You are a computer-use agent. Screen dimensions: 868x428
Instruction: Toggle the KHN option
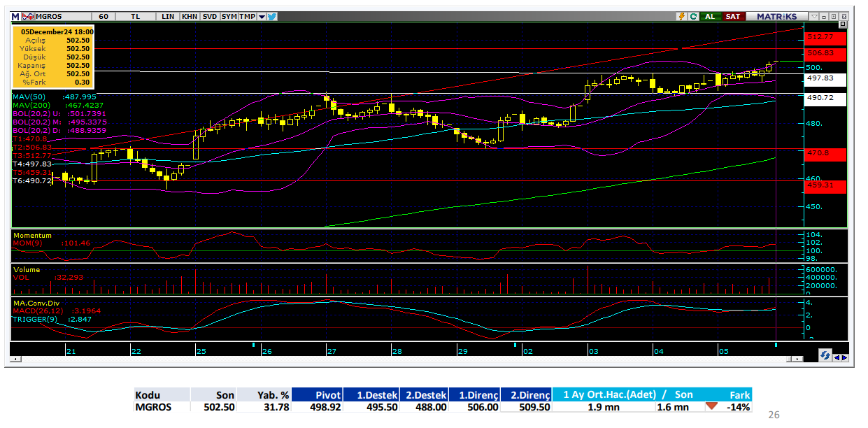(189, 16)
